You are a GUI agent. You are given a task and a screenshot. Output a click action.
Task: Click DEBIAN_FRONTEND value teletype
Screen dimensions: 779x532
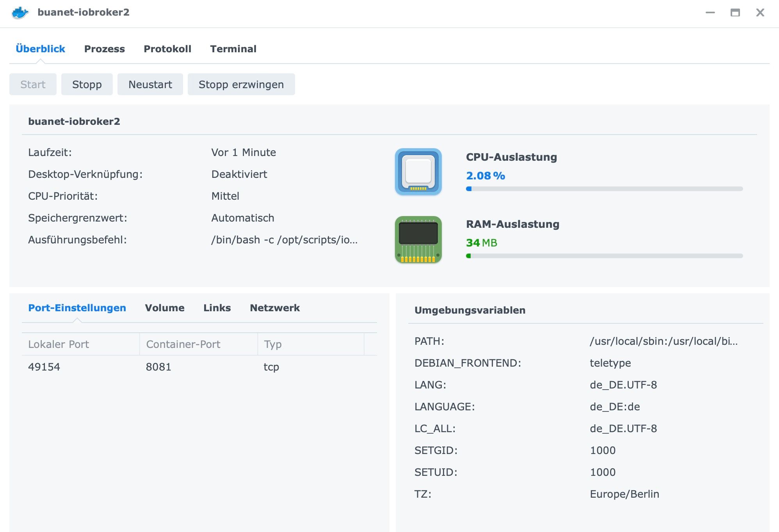(x=610, y=363)
